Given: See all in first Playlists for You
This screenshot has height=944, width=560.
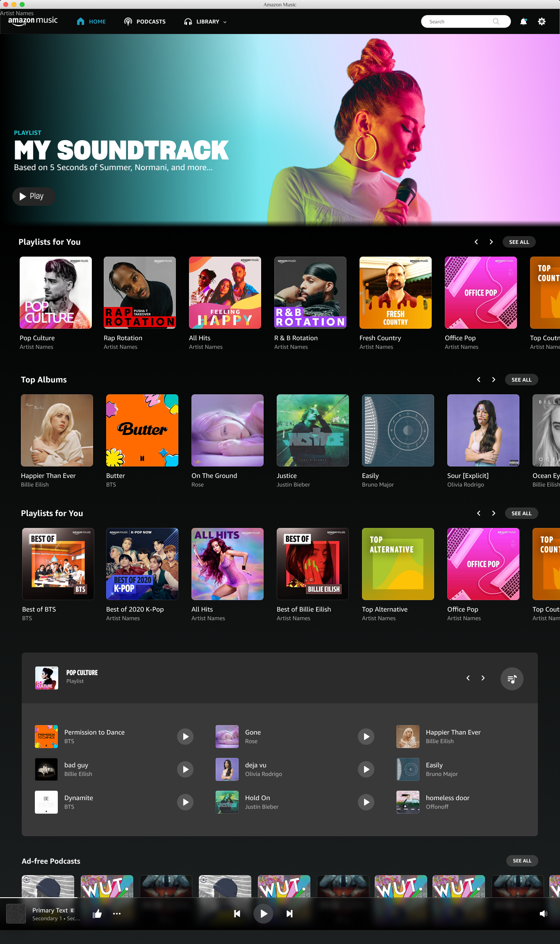Looking at the screenshot, I should point(519,242).
